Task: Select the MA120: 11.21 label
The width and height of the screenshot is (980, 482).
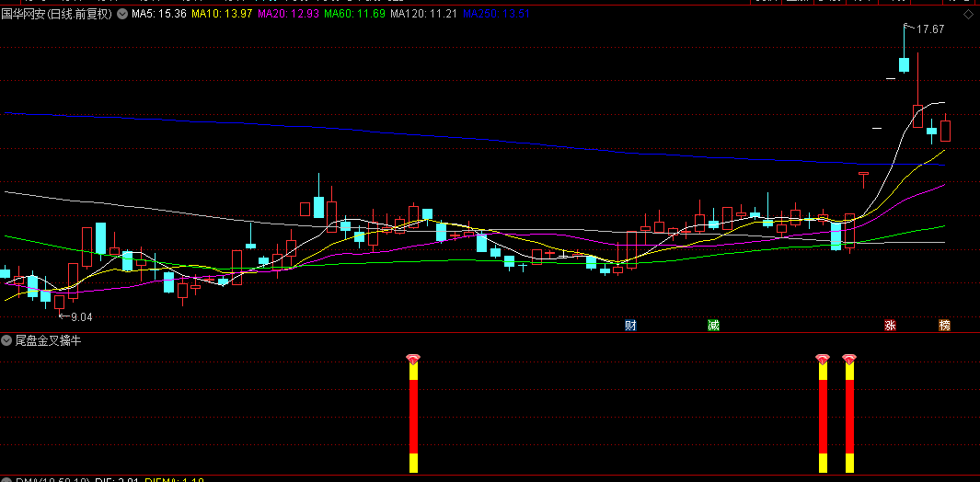Action: coord(424,14)
